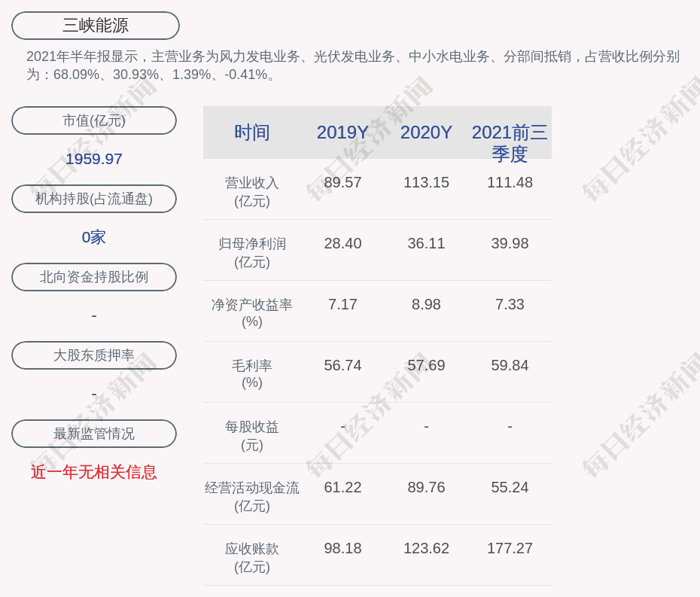This screenshot has width=700, height=597.
Task: Click the 2021前三季度 column header
Action: tap(510, 142)
